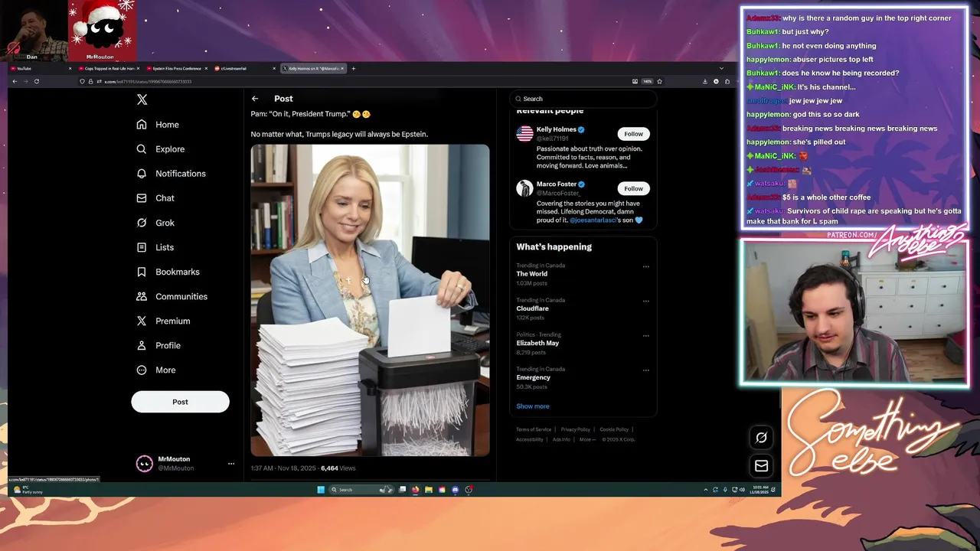Open options for Emergency trend

click(x=646, y=370)
